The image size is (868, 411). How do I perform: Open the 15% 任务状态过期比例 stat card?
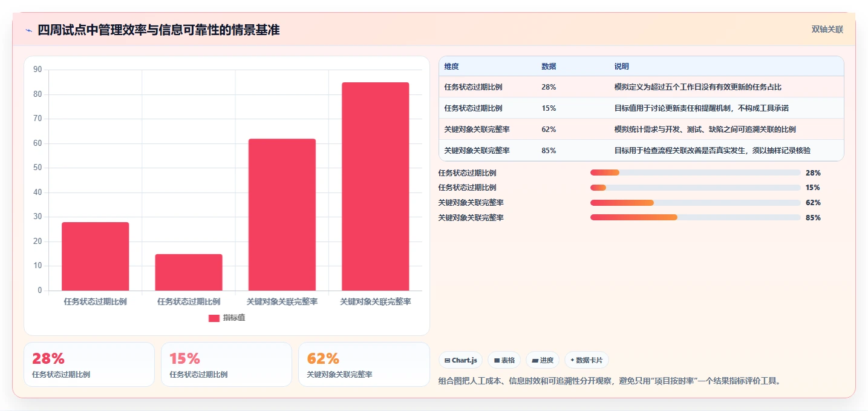[226, 364]
